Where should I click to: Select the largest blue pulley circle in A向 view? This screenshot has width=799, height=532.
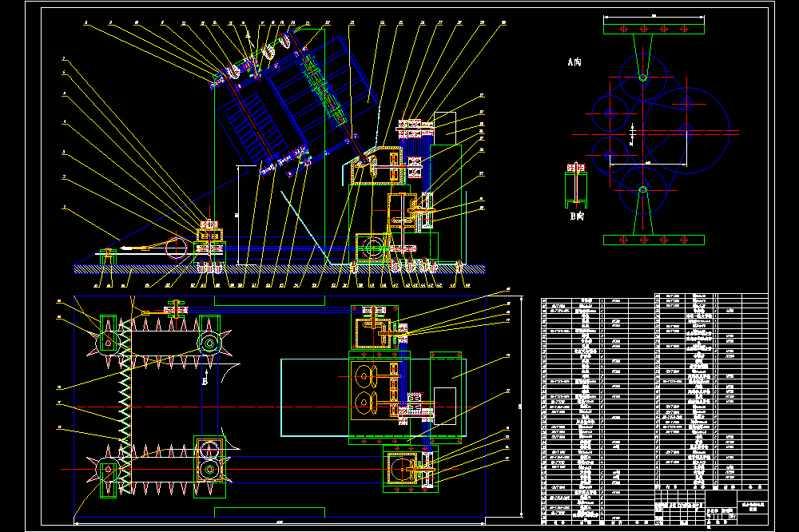pyautogui.click(x=686, y=131)
